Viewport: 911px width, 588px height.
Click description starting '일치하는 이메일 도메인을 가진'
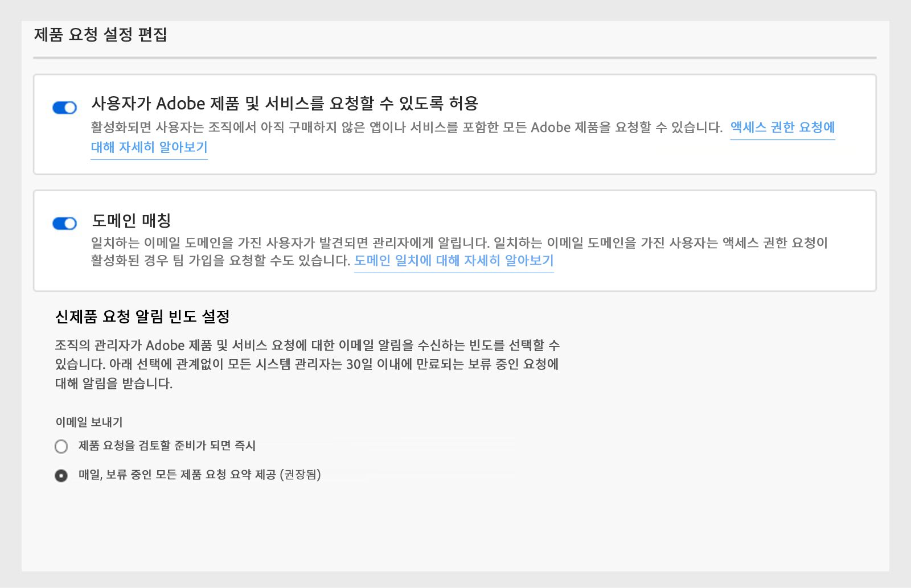459,252
